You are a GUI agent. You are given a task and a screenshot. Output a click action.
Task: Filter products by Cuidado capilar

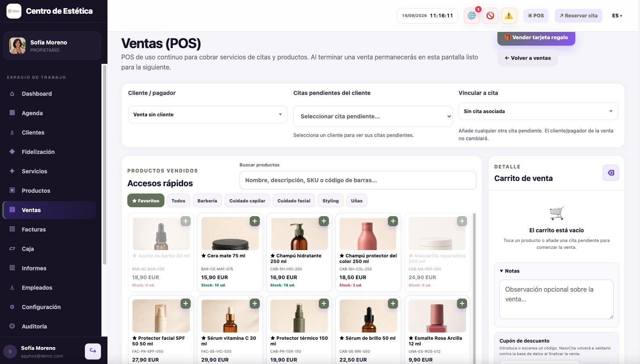pyautogui.click(x=247, y=201)
